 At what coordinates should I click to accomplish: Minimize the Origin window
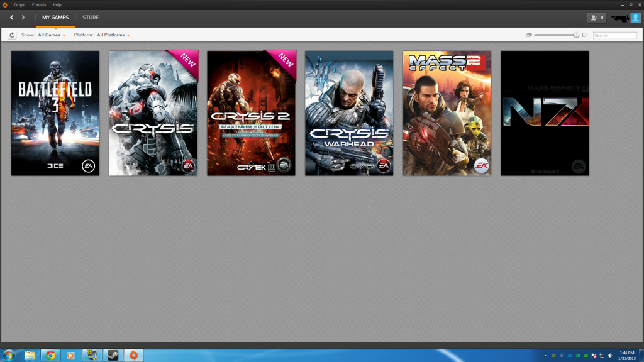622,5
